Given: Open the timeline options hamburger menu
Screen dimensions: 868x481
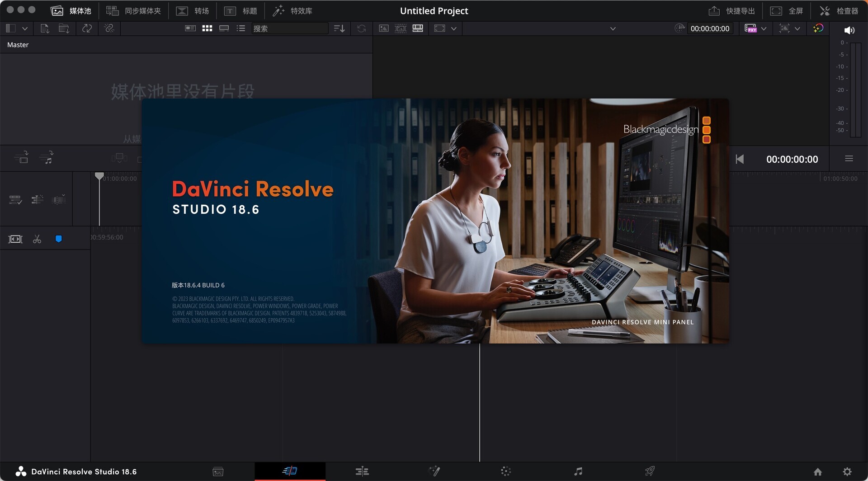Looking at the screenshot, I should click(x=849, y=159).
